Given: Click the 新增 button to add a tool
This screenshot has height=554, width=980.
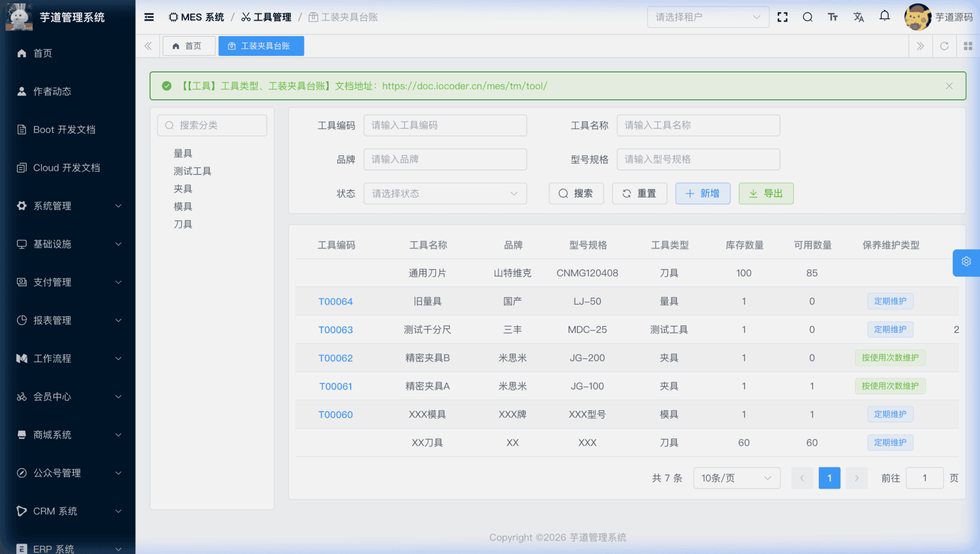Looking at the screenshot, I should coord(702,193).
